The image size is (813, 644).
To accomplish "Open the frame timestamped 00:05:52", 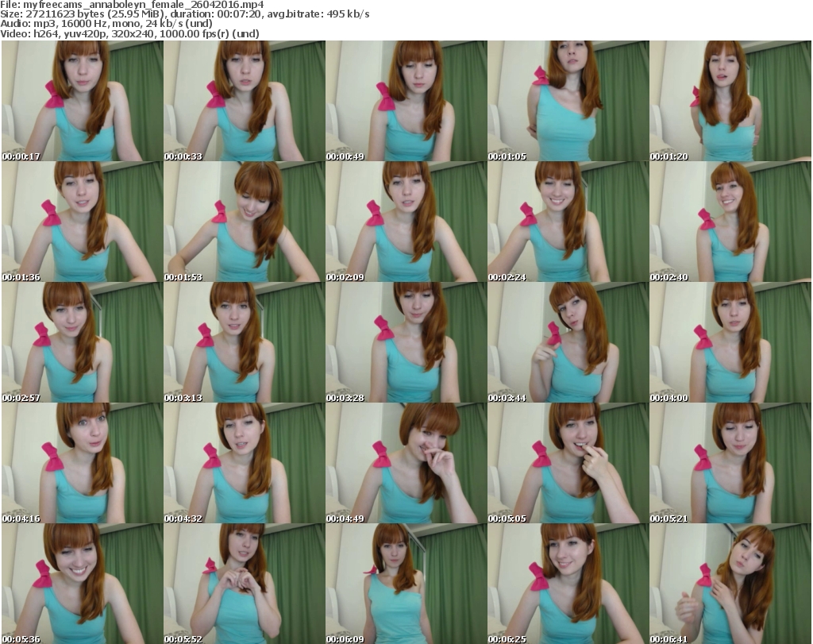I will pos(245,584).
